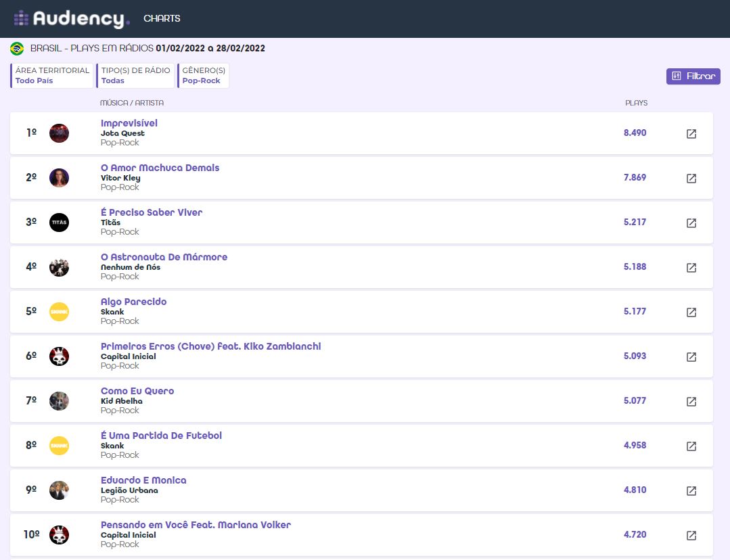Open Primeiros Erros (Chove) song title
This screenshot has height=560, width=730.
coord(210,346)
